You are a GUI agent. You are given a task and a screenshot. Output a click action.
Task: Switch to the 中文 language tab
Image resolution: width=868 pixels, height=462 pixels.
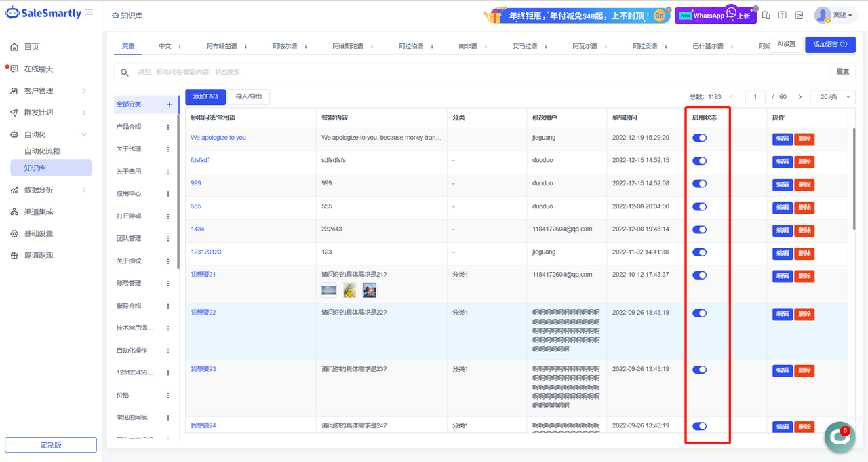[x=165, y=46]
